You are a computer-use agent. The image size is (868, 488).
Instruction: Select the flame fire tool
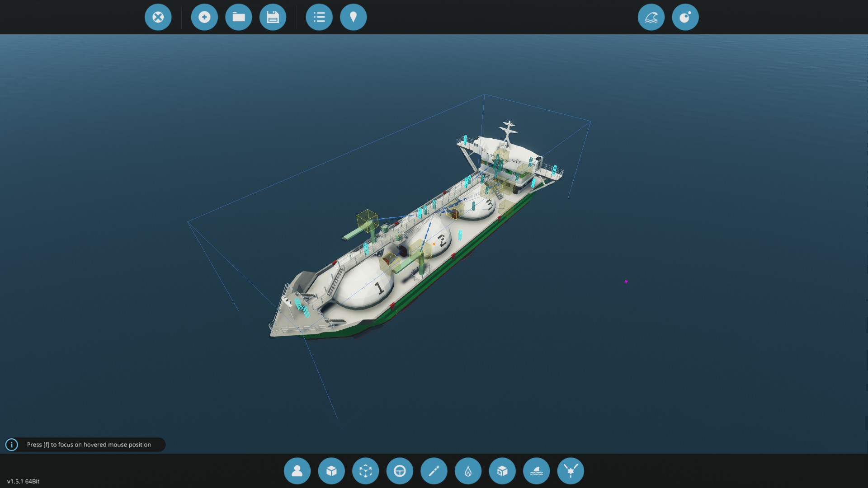tap(468, 471)
